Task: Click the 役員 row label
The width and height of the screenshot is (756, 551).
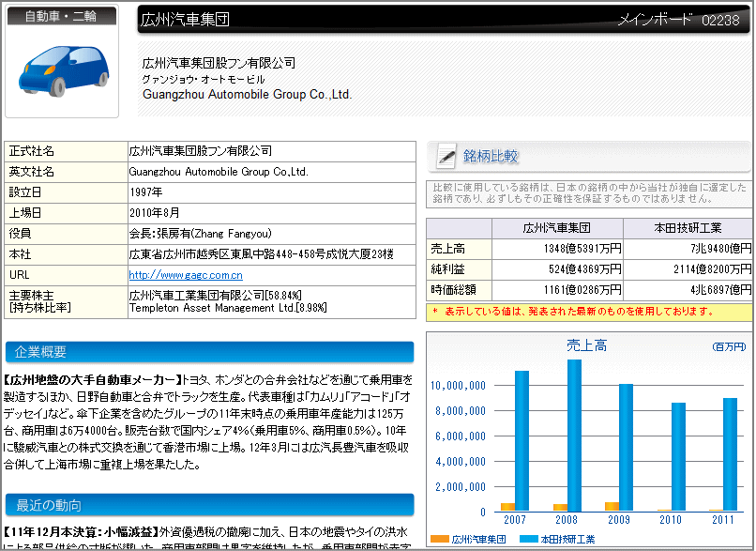Action: point(20,234)
